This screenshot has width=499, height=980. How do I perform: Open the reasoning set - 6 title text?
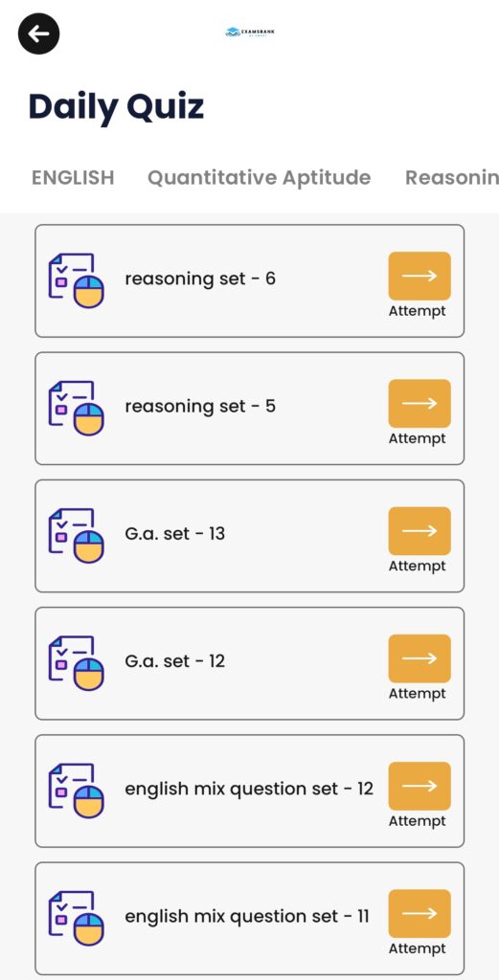(200, 278)
